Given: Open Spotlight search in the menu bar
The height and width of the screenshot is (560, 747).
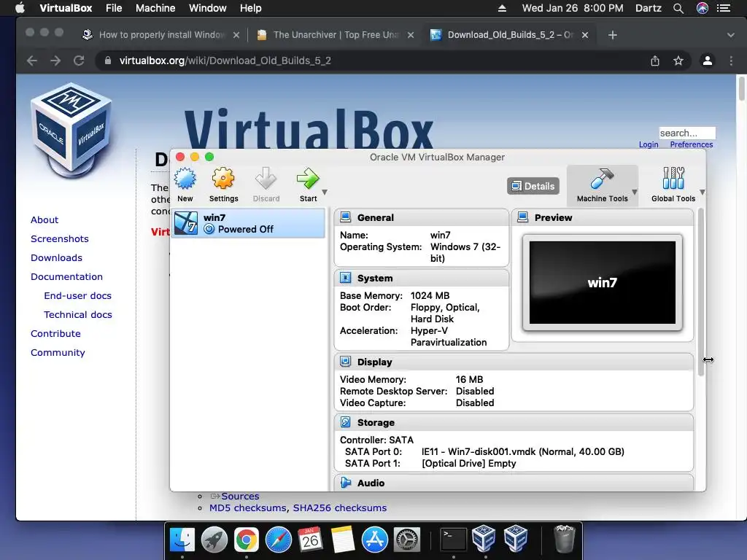Looking at the screenshot, I should click(x=678, y=8).
